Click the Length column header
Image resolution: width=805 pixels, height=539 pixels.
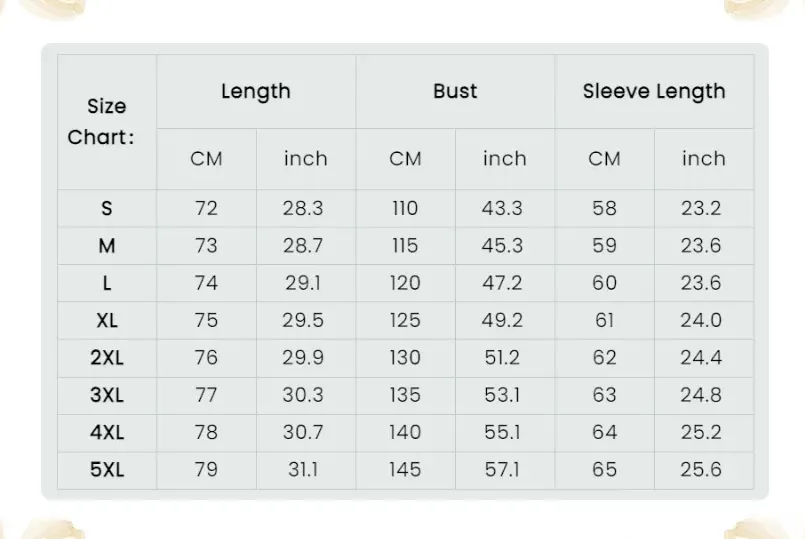click(255, 92)
